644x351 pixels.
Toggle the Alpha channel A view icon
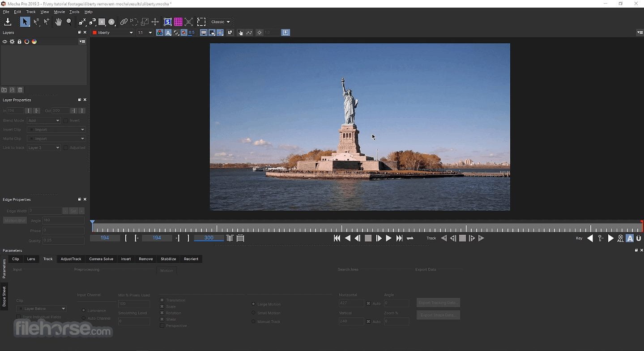click(x=168, y=33)
